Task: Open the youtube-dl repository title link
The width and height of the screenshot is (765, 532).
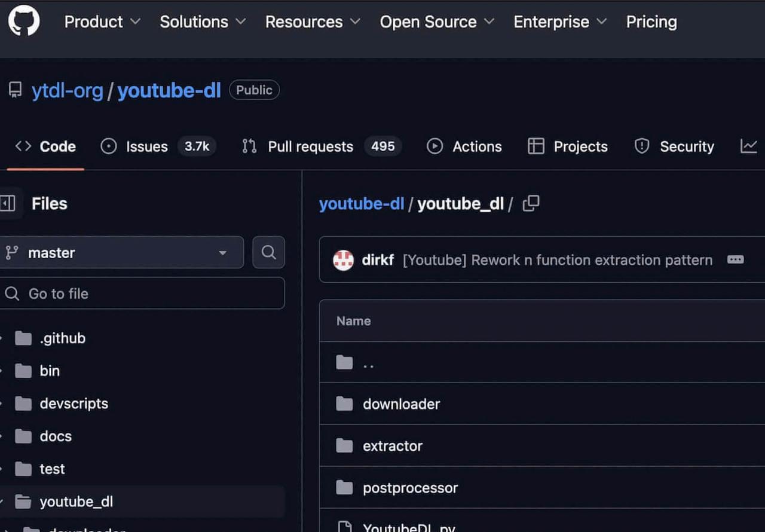Action: click(x=169, y=91)
